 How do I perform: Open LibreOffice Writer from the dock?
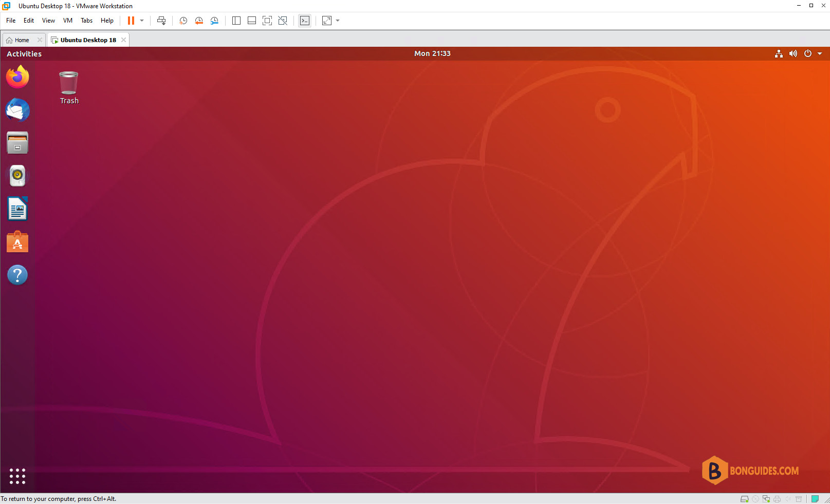tap(17, 209)
